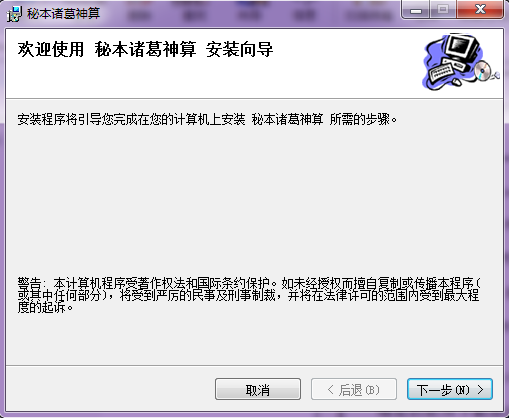509x418 pixels.
Task: Click the empty gray area of the dialog body
Action: [253, 200]
